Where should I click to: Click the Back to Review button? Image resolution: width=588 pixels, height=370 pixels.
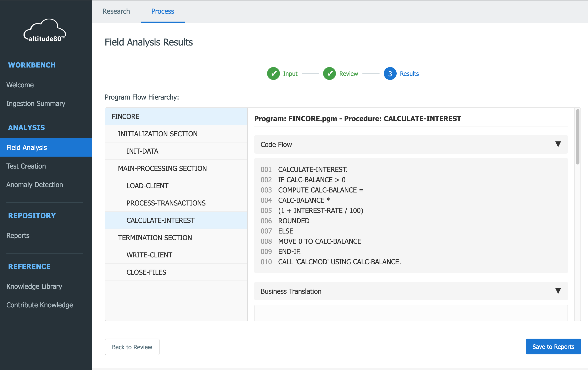[x=132, y=347]
